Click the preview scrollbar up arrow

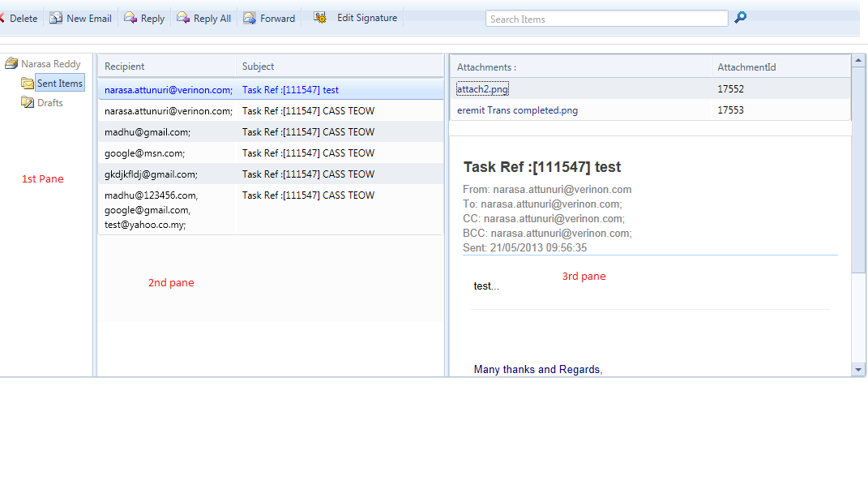click(x=858, y=60)
